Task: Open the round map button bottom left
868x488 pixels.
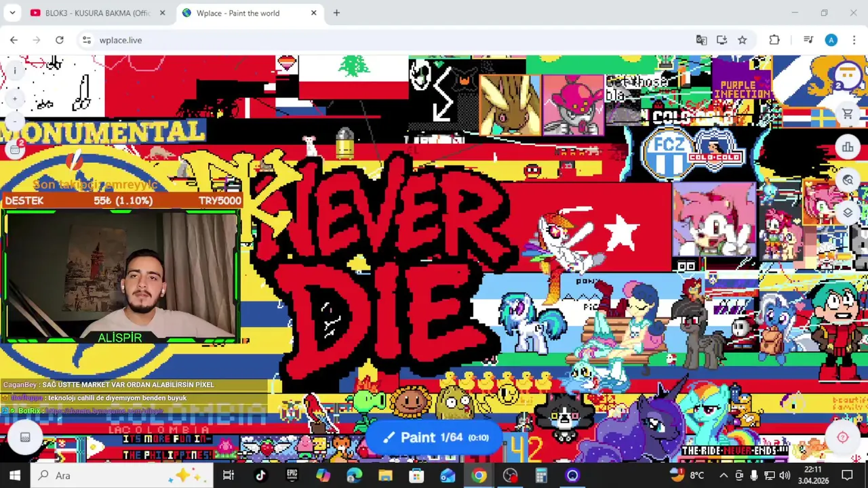Action: coord(25,438)
